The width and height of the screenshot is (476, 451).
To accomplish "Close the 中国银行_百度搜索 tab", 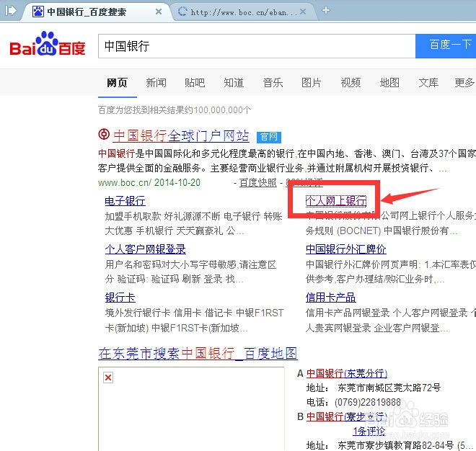I will [159, 12].
